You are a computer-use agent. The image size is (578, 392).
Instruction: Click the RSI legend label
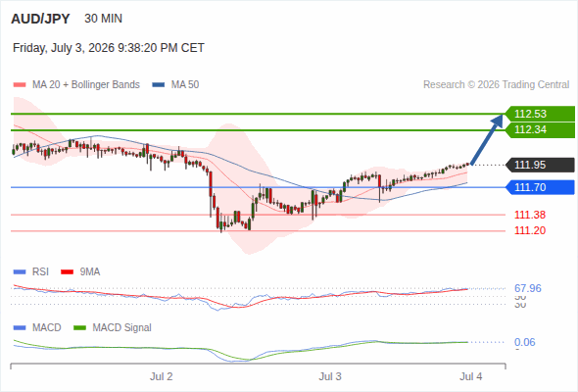40,272
